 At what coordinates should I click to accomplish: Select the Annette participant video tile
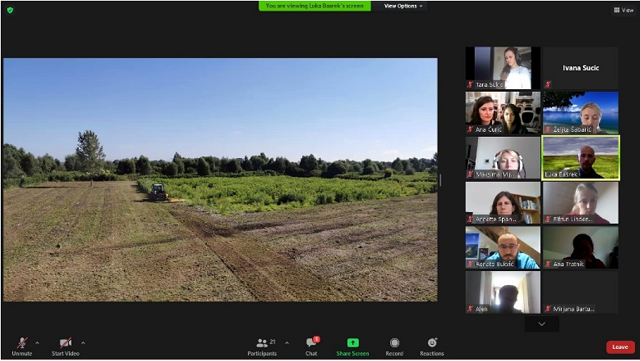(503, 203)
